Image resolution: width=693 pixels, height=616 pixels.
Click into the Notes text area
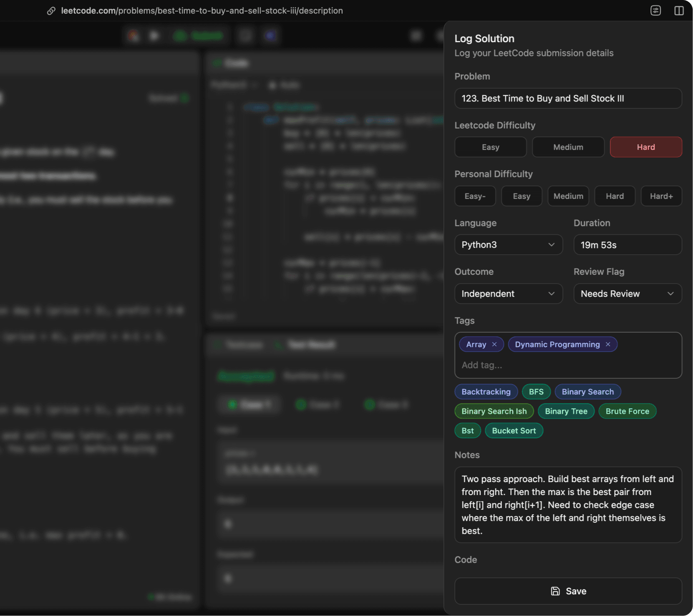pyautogui.click(x=568, y=505)
